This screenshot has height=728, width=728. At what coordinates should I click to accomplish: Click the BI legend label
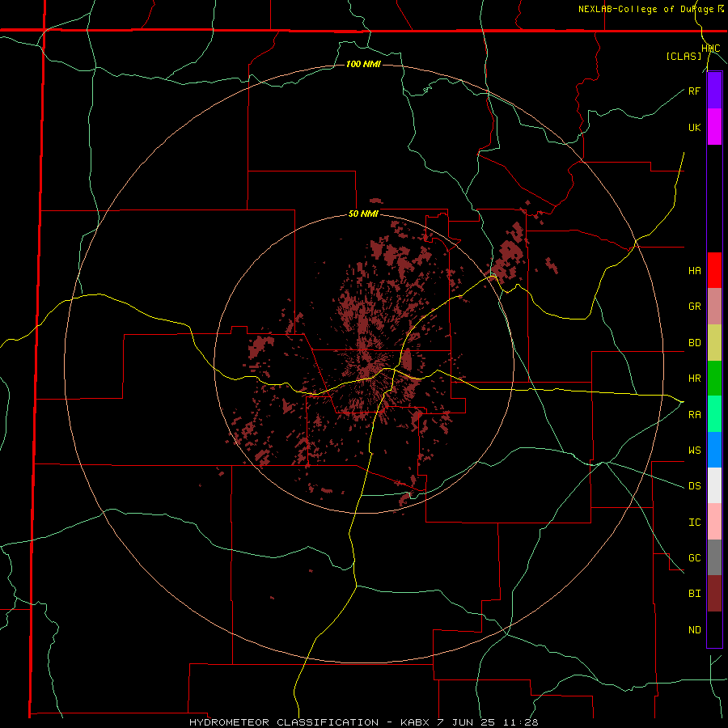pos(694,594)
